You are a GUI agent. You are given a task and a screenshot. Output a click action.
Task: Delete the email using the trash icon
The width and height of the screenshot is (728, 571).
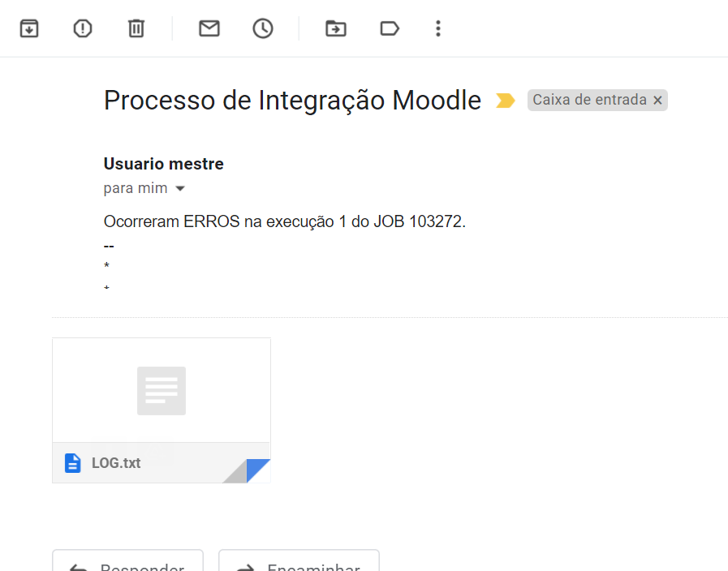click(x=136, y=28)
